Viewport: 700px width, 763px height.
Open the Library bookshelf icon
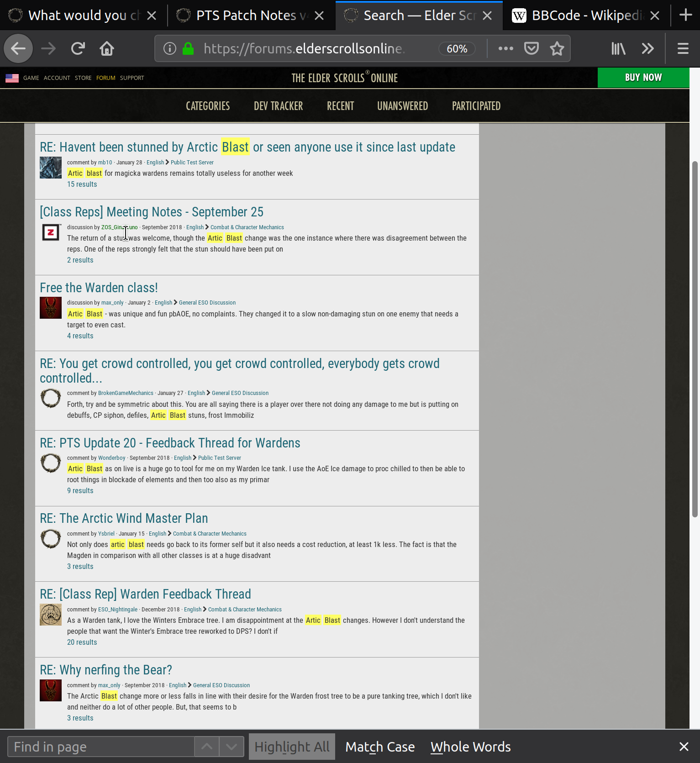619,48
